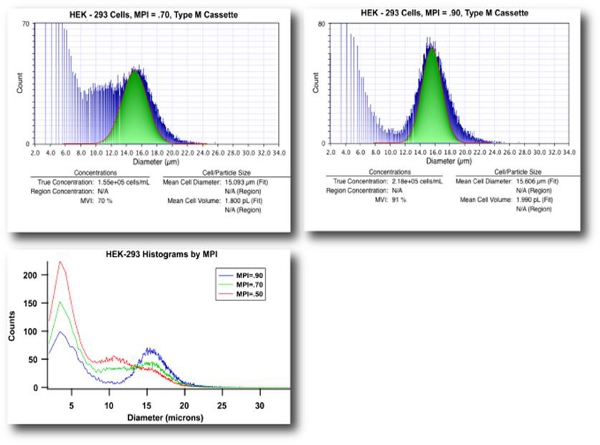Select the Region Concentration label under MPI .90 chart
Screen dimensions: 600x445
357,190
